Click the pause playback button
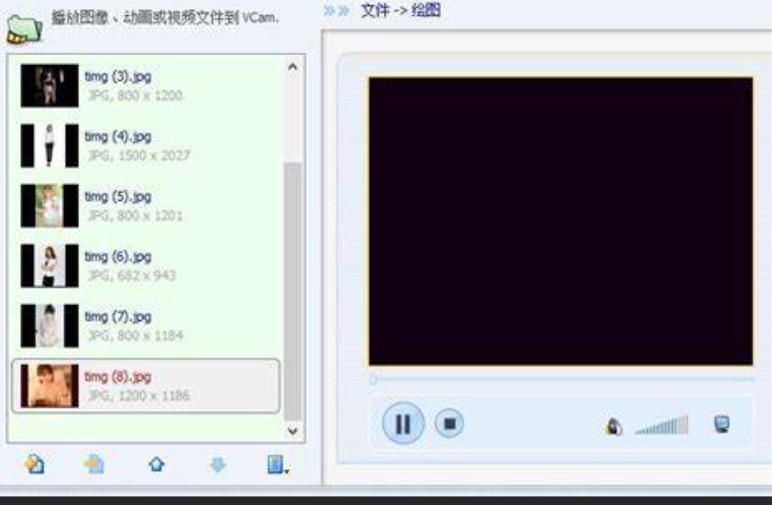 [403, 423]
